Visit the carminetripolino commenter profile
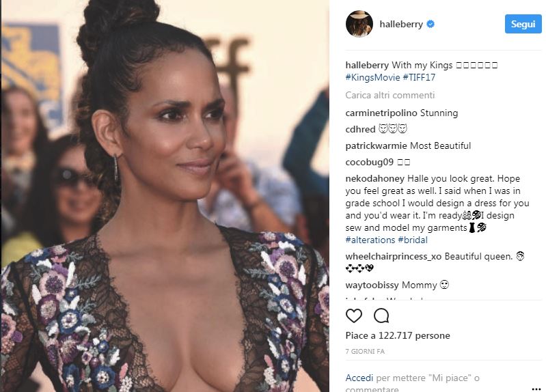This screenshot has height=392, width=546. tap(381, 113)
